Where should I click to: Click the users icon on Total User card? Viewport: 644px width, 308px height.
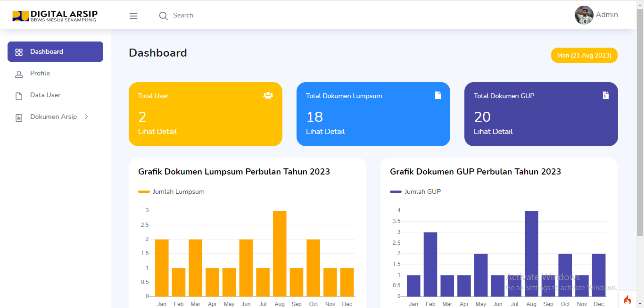click(x=268, y=95)
